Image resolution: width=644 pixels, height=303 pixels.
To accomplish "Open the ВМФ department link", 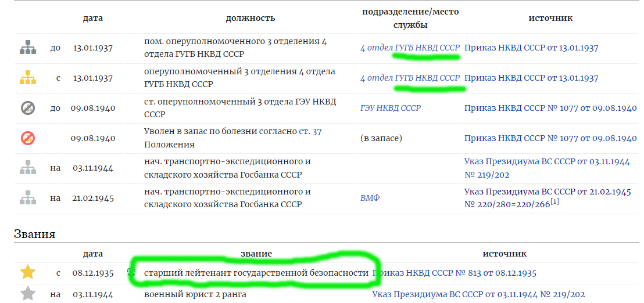I will coord(370,199).
